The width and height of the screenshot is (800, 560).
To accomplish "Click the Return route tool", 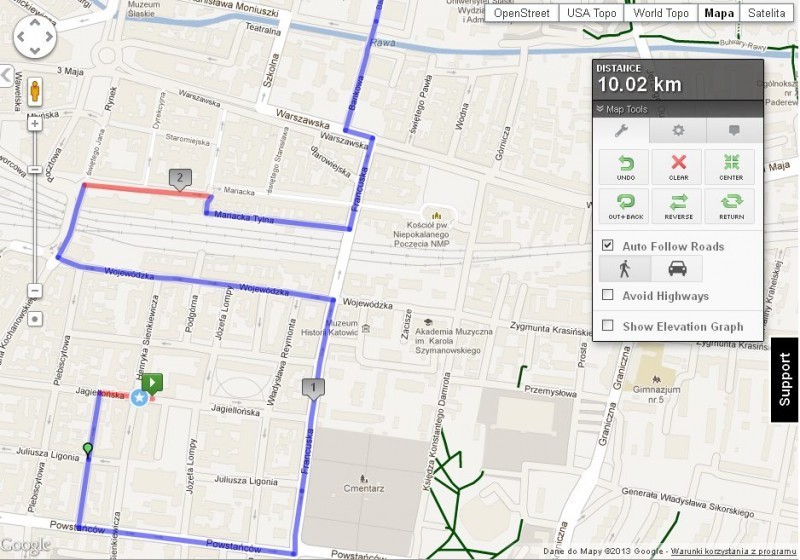I will tap(731, 206).
